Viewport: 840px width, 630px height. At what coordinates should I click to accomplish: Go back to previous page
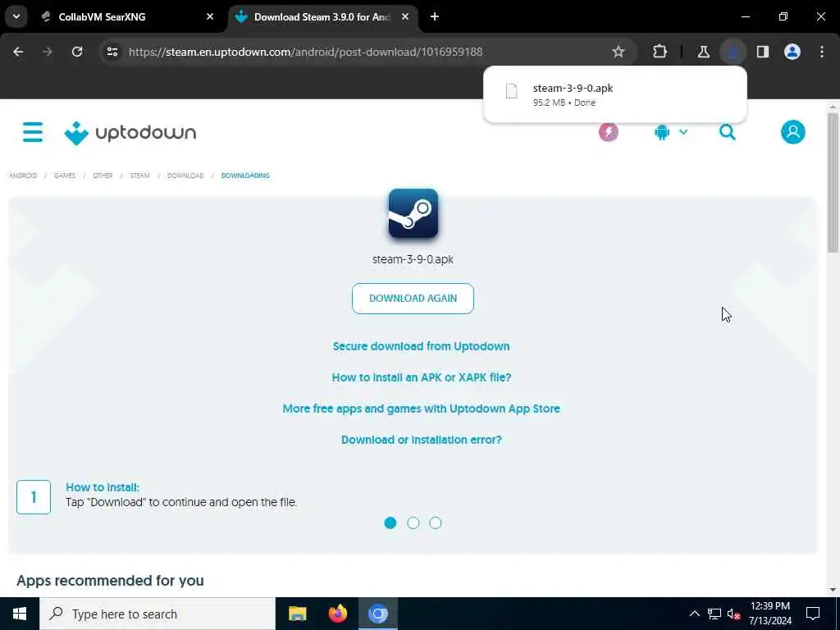(x=18, y=52)
